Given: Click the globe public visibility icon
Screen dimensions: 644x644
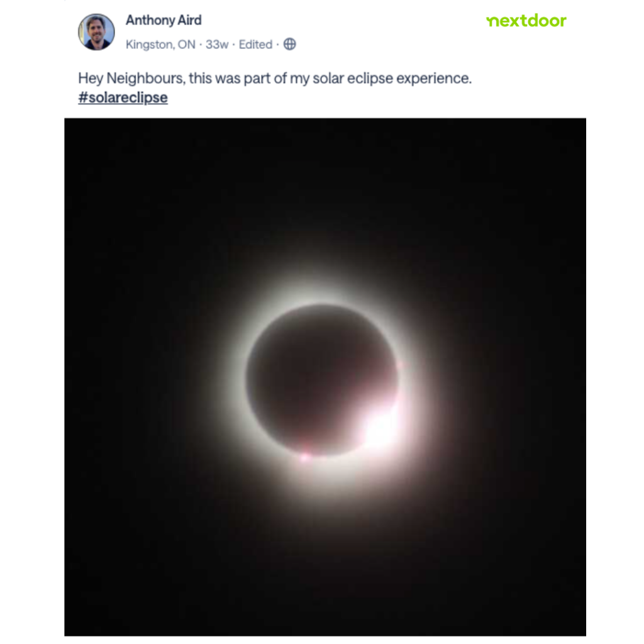Looking at the screenshot, I should (289, 44).
